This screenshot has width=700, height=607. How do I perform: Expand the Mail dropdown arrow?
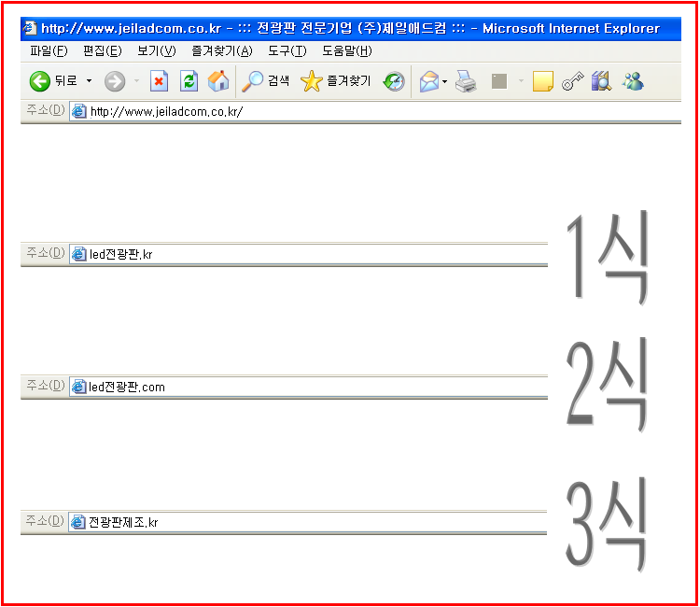444,81
